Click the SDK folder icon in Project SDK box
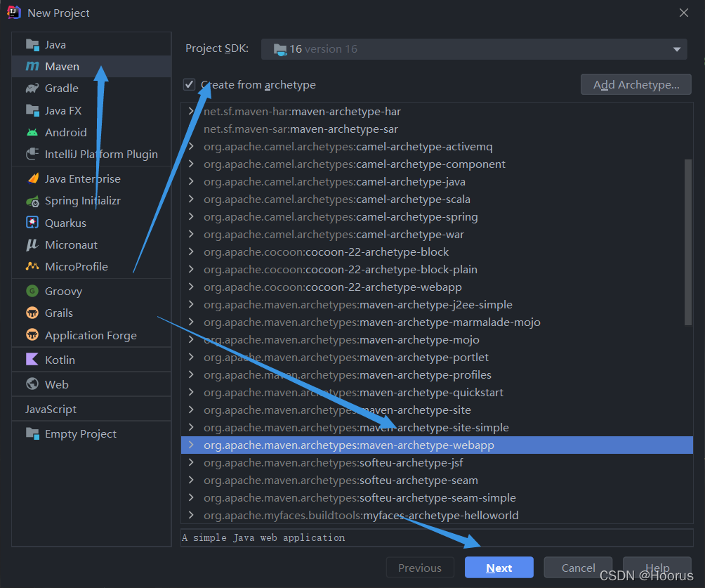This screenshot has height=588, width=705. coord(280,49)
